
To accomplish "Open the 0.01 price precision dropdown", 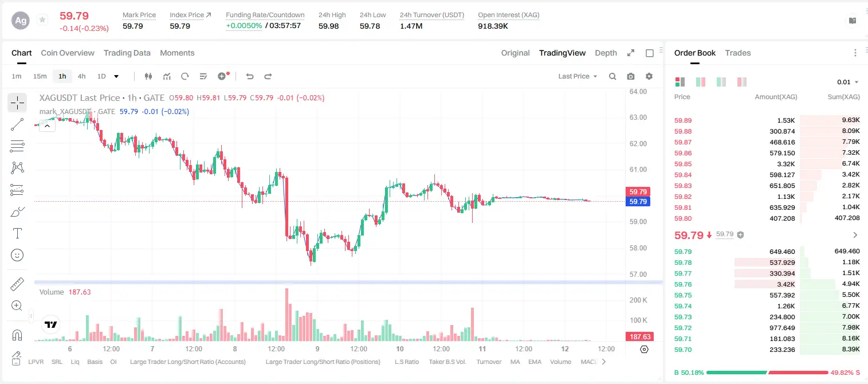I will tap(848, 82).
